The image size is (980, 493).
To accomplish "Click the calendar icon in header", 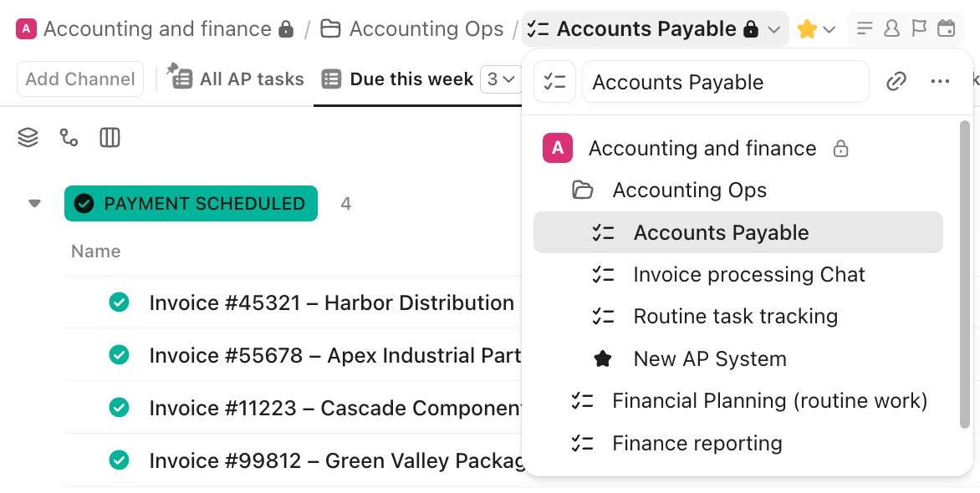I will coord(946,29).
